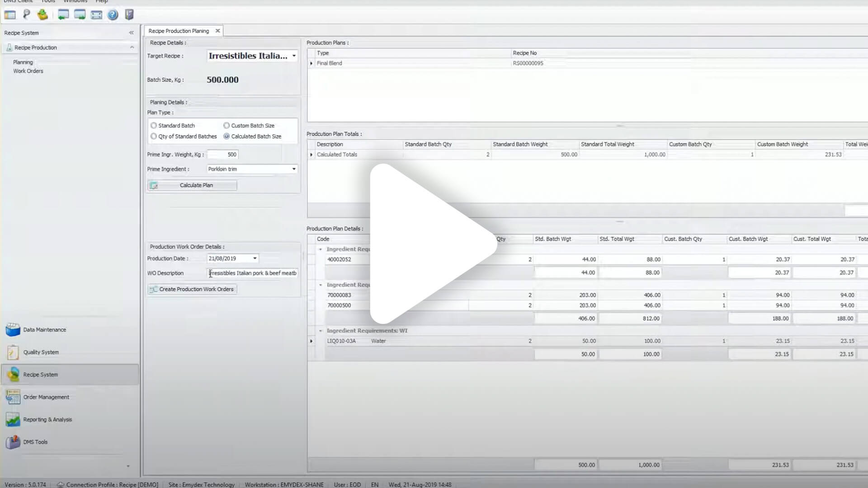This screenshot has height=488, width=868.
Task: Open the Quality System module
Action: pyautogui.click(x=41, y=352)
